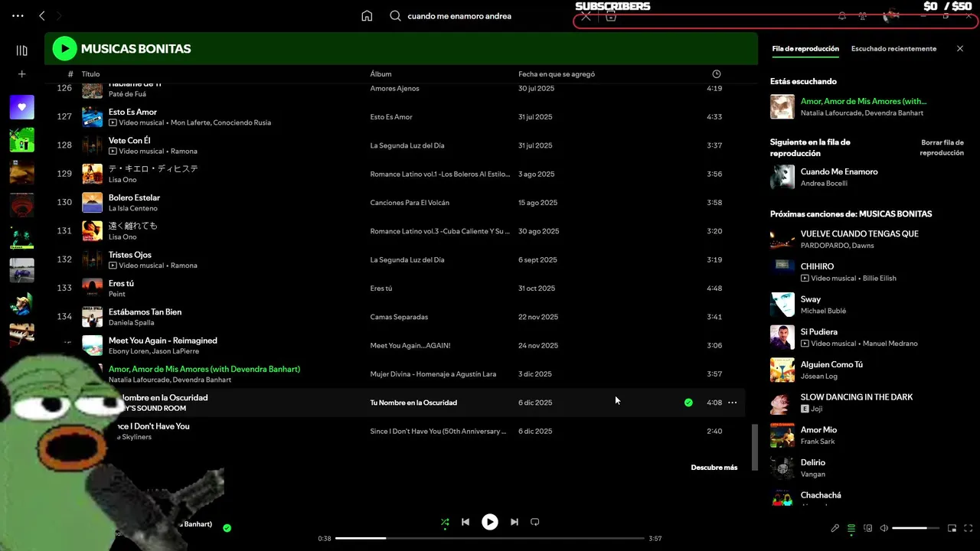980x551 pixels.
Task: Select 'VUELVE CUANDO TENGAS QUE' in queue
Action: tap(859, 234)
